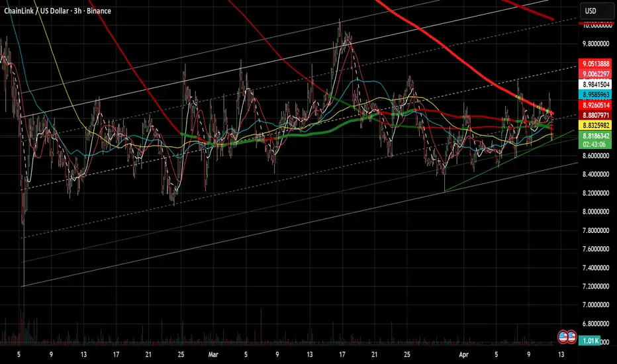The height and width of the screenshot is (364, 617).
Task: Open the leftmost US flag economic event icon
Action: pos(563,336)
